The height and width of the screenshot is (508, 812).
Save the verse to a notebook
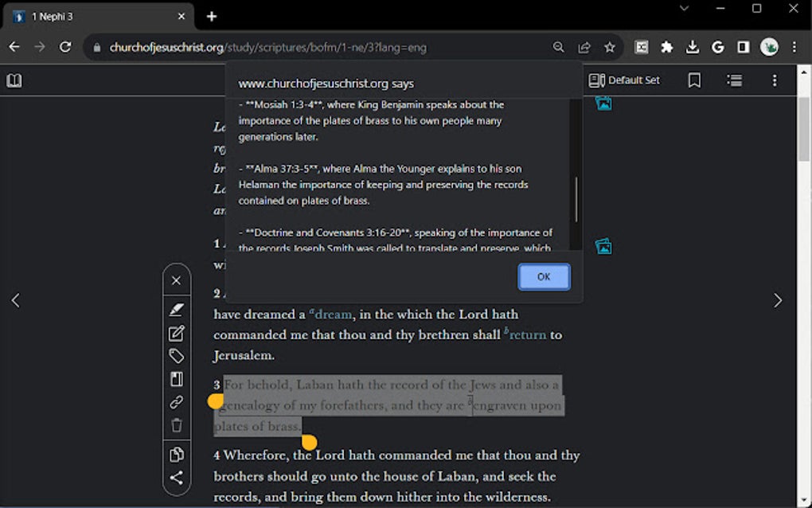pos(176,379)
